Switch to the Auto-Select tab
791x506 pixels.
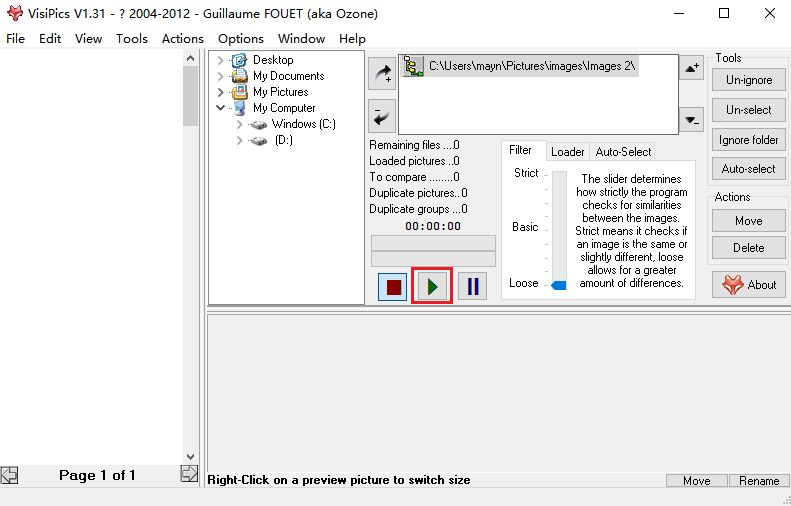[623, 152]
